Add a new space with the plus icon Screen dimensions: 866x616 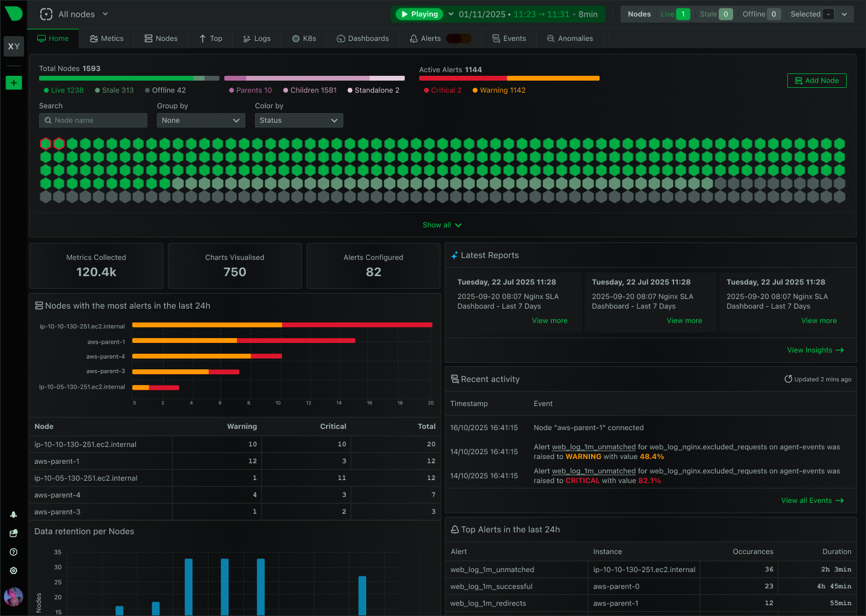[13, 82]
